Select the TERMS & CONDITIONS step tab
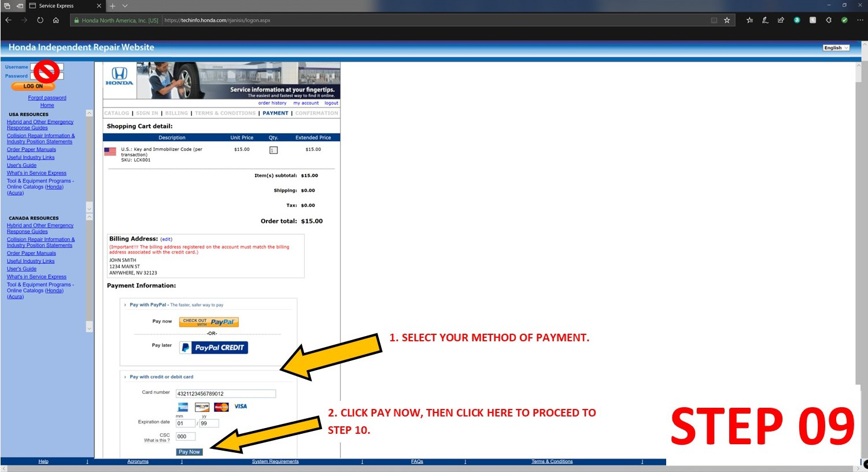Image resolution: width=868 pixels, height=472 pixels. point(225,113)
